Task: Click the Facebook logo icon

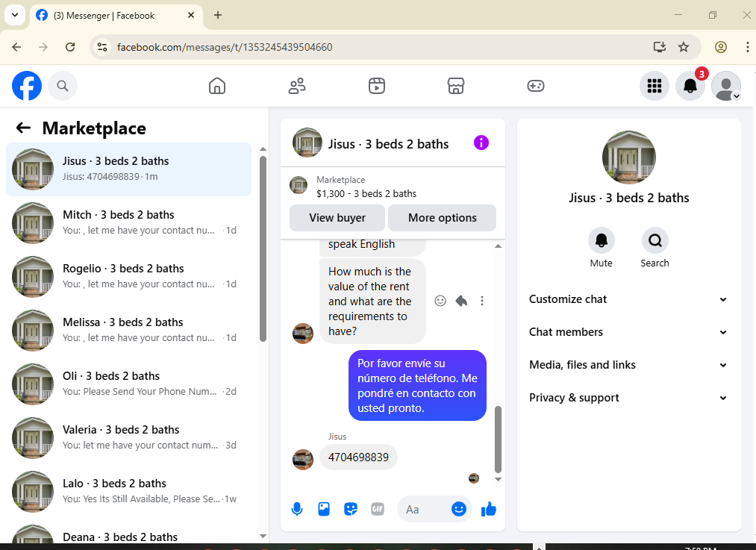Action: click(x=27, y=86)
